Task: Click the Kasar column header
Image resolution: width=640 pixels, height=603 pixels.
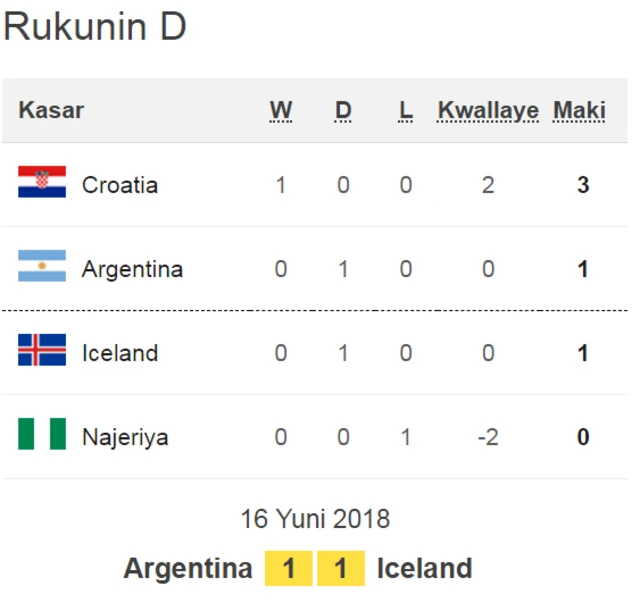Action: click(x=51, y=110)
